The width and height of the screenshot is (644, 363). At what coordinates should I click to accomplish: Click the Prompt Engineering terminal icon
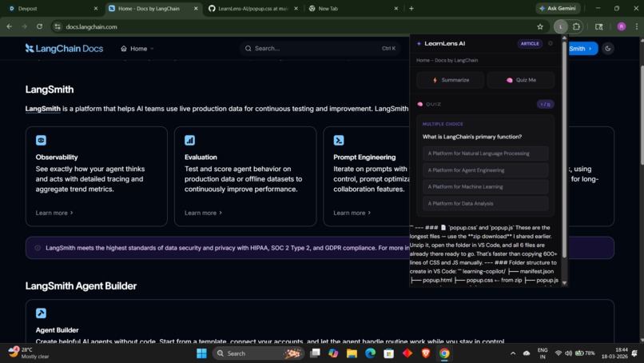pos(339,140)
